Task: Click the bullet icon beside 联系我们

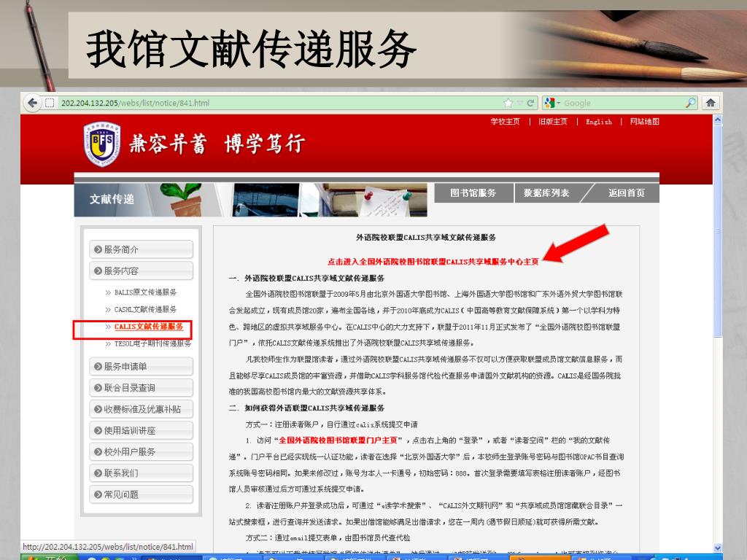Action: pyautogui.click(x=98, y=472)
